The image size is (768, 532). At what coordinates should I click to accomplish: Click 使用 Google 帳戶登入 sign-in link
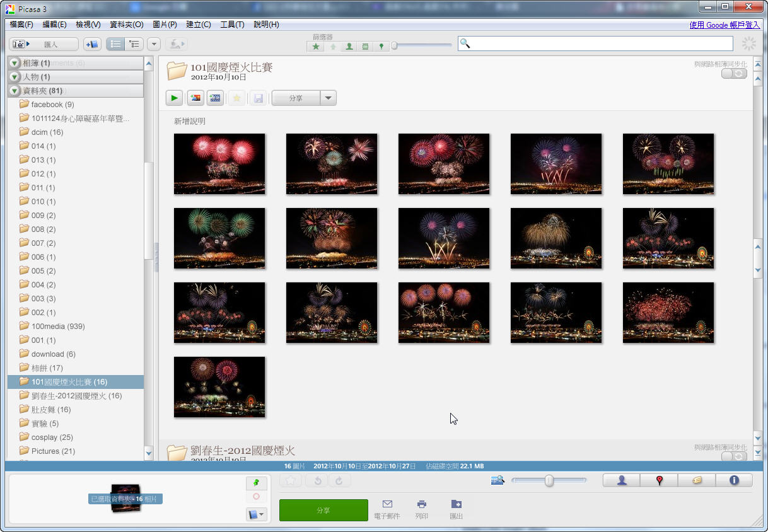pyautogui.click(x=724, y=25)
